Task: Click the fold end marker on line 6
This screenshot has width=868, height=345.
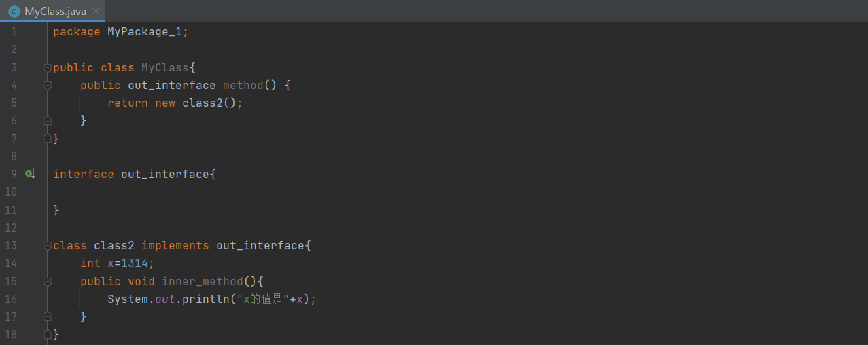Action: [47, 121]
